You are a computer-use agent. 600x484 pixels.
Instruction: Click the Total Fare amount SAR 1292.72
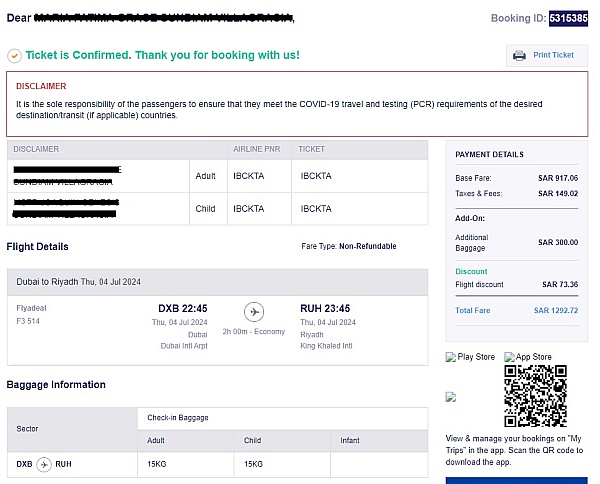click(558, 310)
